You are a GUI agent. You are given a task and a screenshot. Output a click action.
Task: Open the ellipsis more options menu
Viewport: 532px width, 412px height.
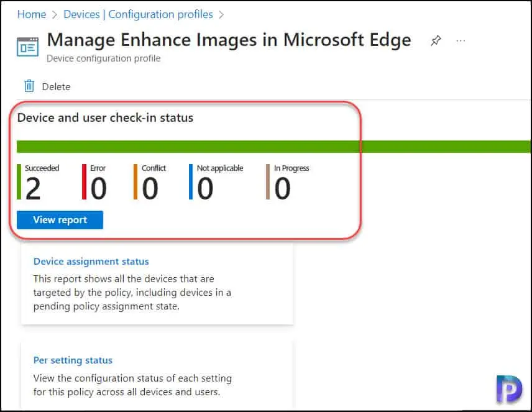[x=461, y=41]
